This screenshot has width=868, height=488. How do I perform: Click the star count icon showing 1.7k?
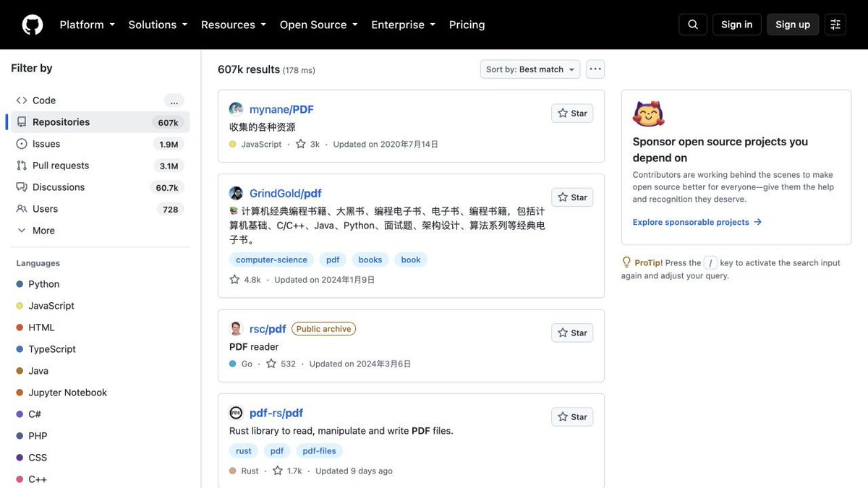278,471
